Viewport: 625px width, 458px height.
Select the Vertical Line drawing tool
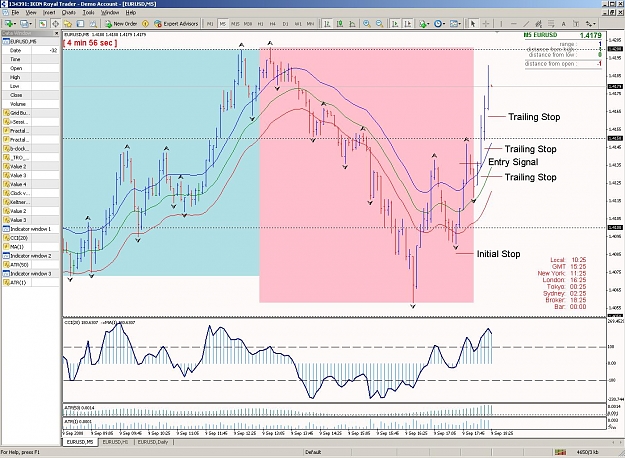[x=501, y=24]
